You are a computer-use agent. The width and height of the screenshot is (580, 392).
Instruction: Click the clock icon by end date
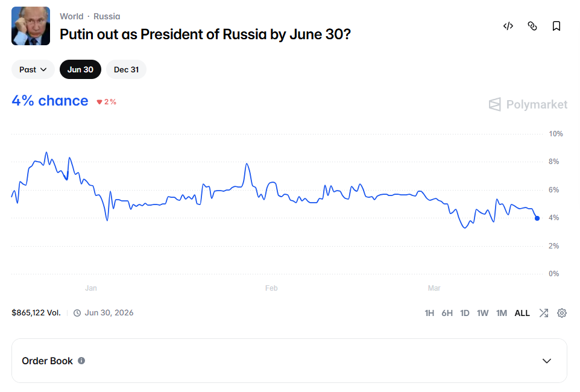77,313
